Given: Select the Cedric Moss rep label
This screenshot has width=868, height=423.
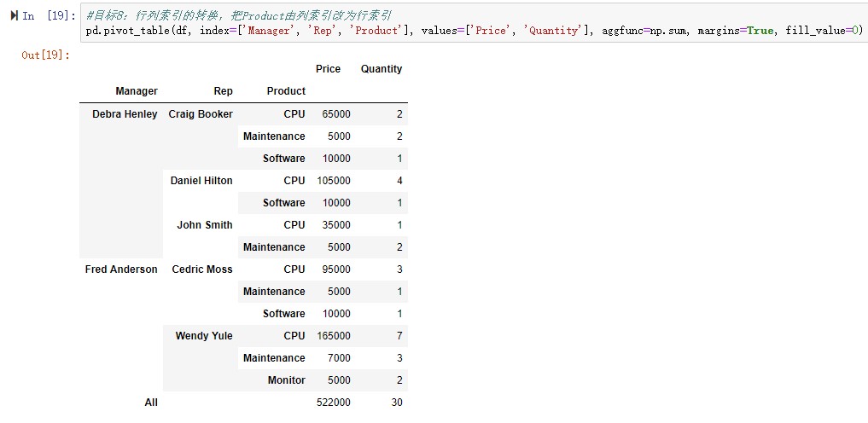Looking at the screenshot, I should pos(202,269).
